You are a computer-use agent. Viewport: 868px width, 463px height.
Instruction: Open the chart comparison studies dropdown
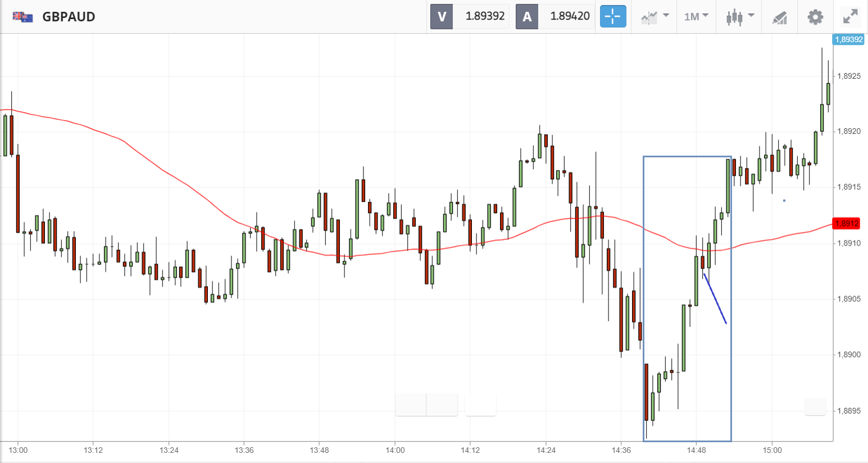(655, 16)
